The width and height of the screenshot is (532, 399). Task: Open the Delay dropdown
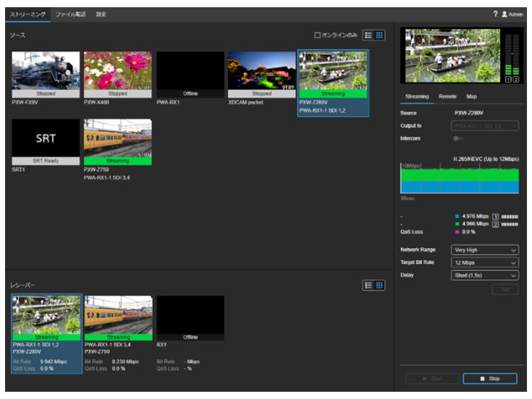coord(485,275)
